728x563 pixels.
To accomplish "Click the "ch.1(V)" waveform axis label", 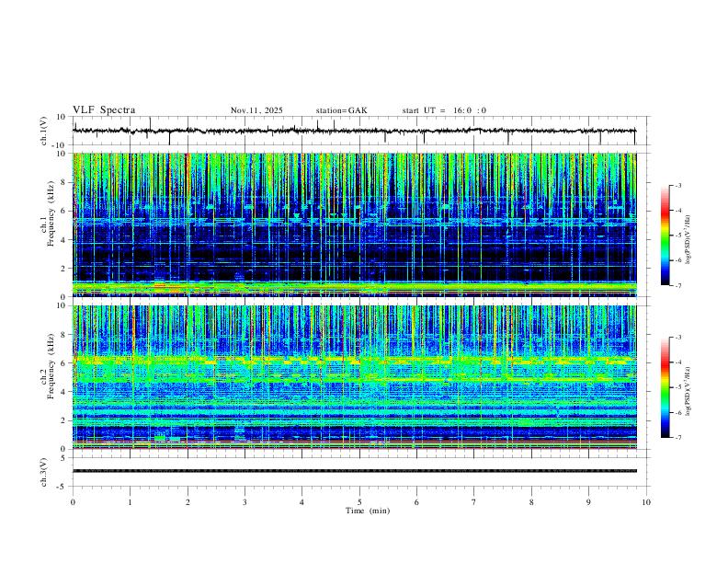I will tap(44, 131).
